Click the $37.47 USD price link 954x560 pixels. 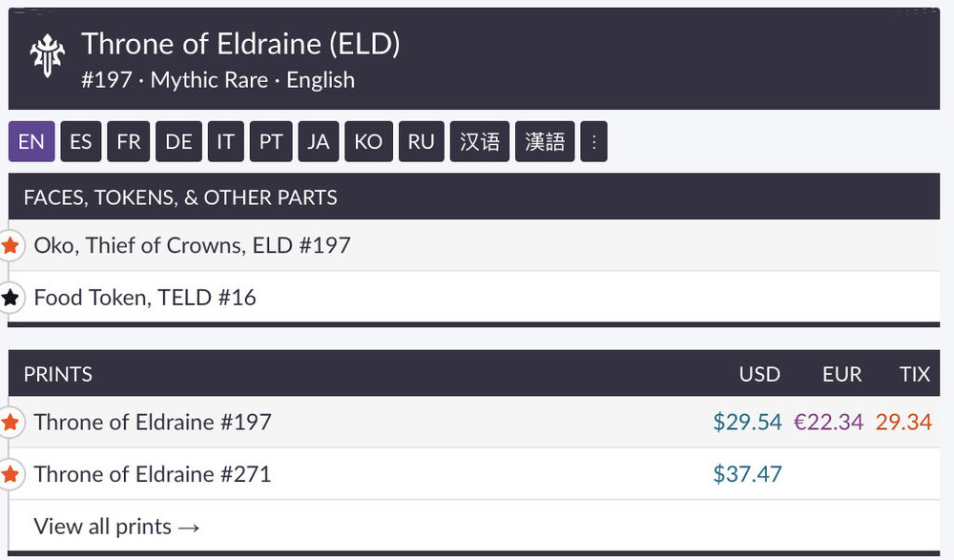747,474
